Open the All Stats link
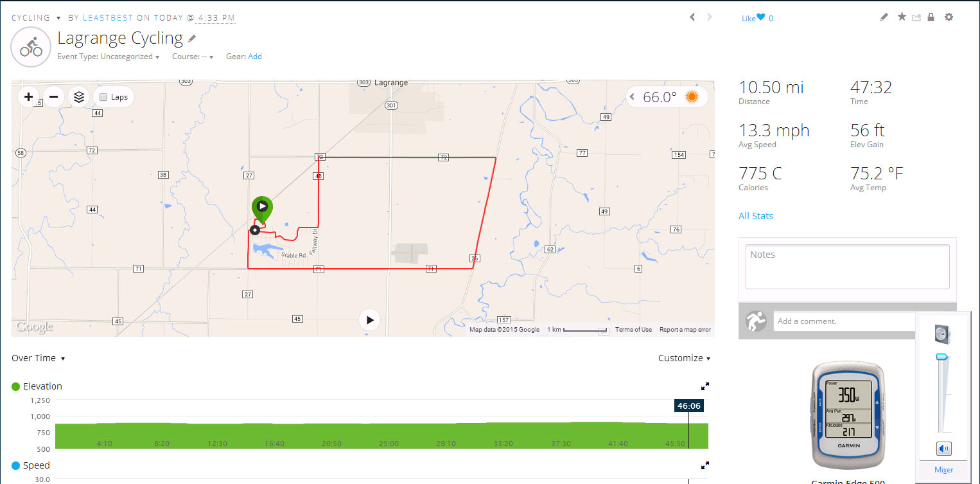 tap(755, 216)
